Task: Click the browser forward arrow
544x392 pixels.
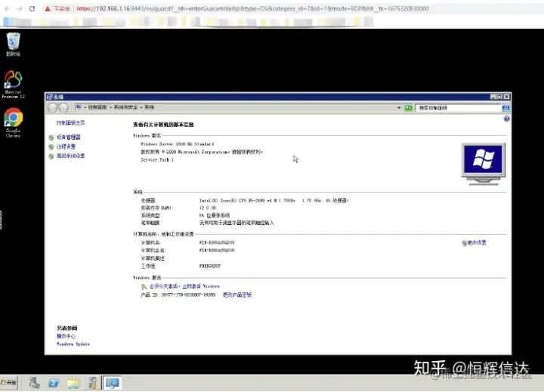Action: pyautogui.click(x=20, y=8)
